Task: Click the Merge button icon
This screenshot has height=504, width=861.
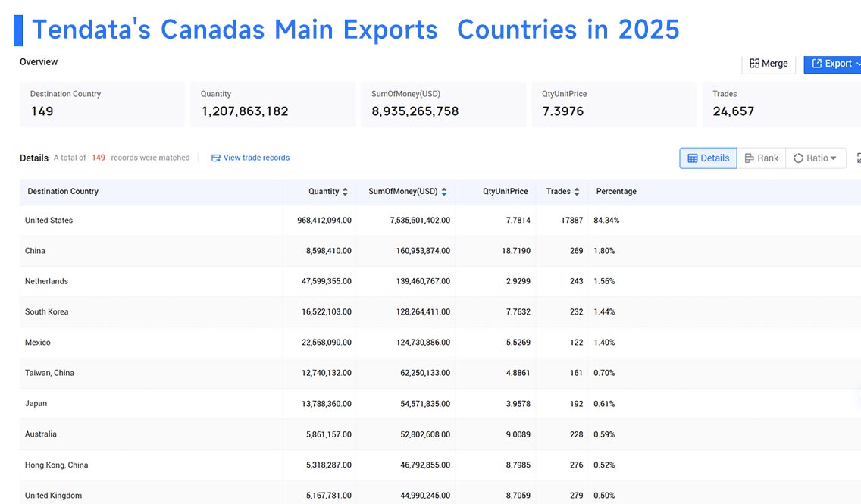Action: pyautogui.click(x=754, y=64)
